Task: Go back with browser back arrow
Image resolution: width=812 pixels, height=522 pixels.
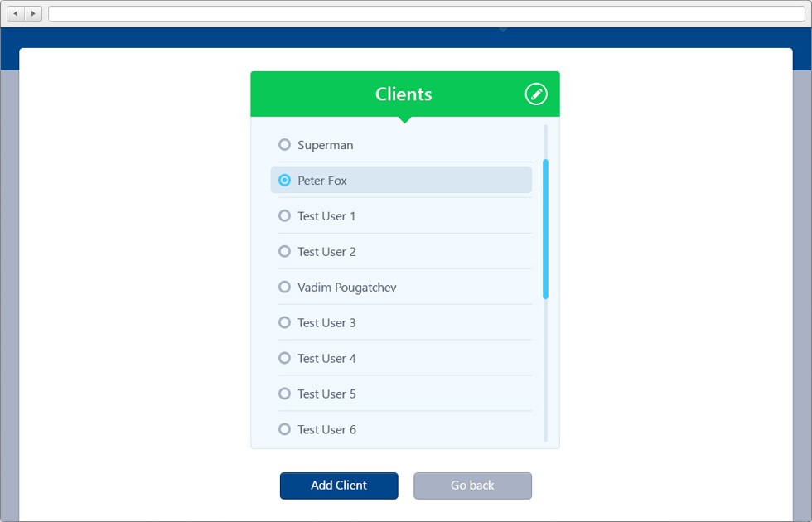Action: point(16,13)
